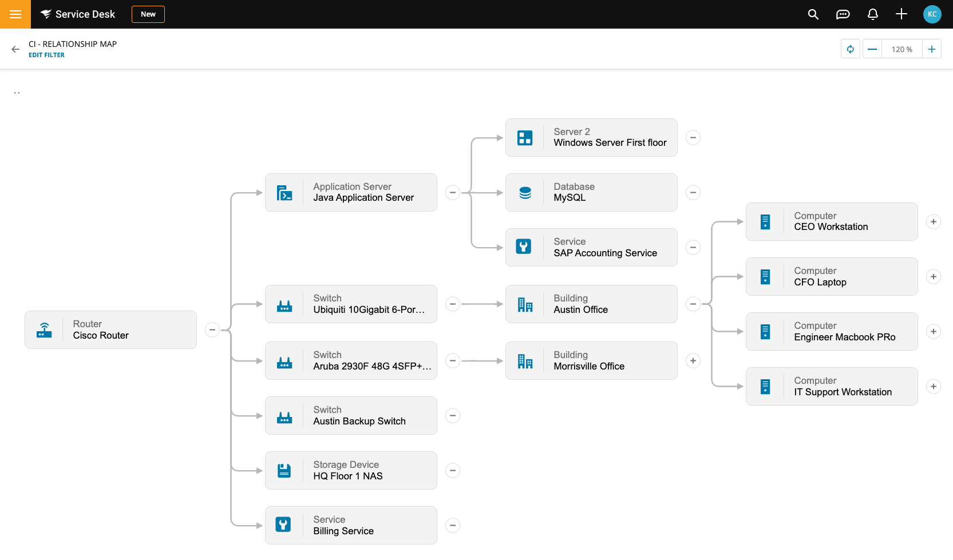Expand the Morrisville Office node
The image size is (953, 560).
pos(693,361)
